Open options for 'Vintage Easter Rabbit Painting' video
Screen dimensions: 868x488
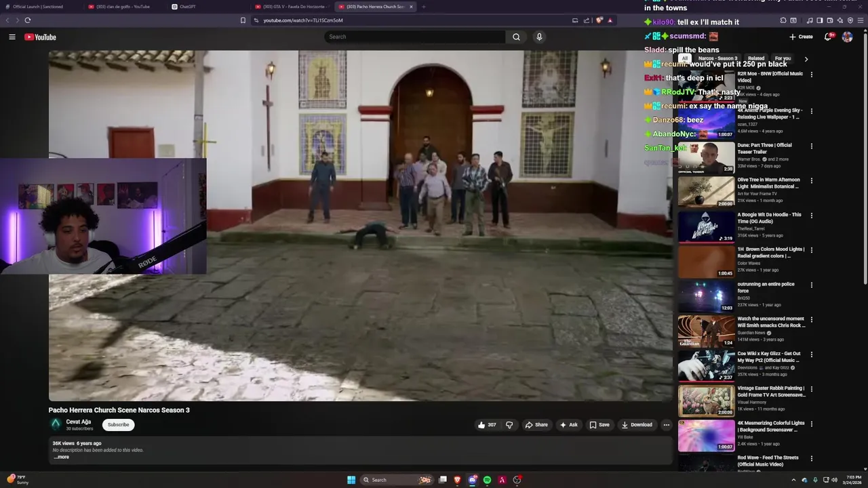[811, 390]
